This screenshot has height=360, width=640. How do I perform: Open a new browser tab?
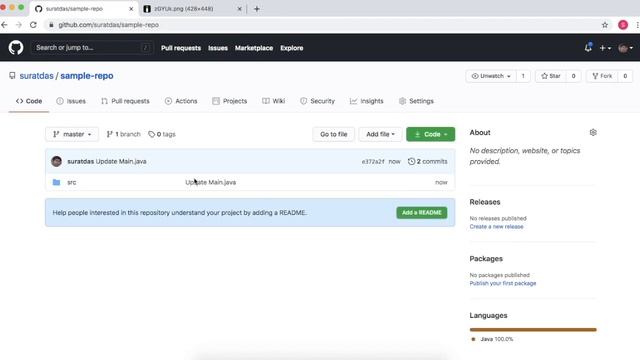point(257,9)
